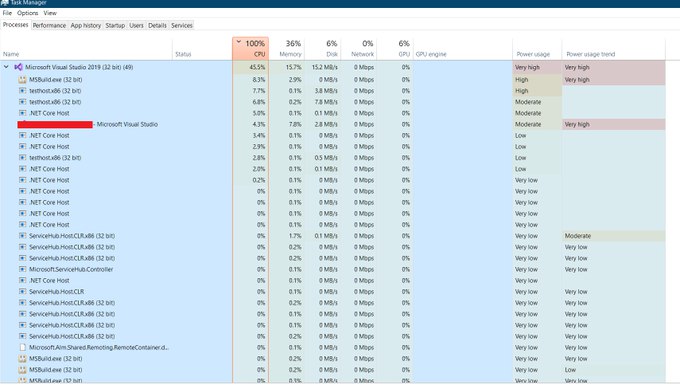Click the 2.9% memory value for MSBuild.exe
680x385 pixels.
click(295, 80)
